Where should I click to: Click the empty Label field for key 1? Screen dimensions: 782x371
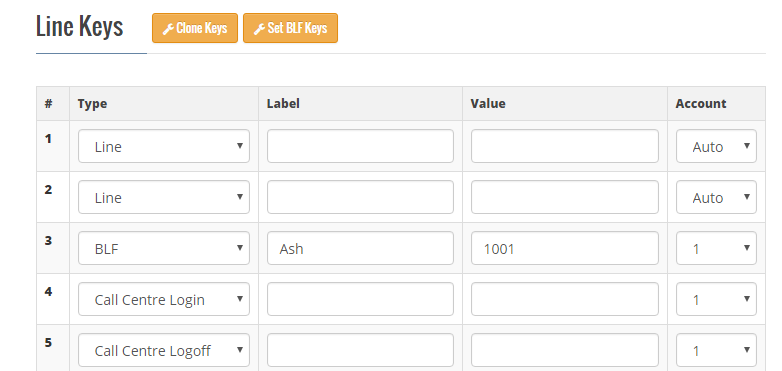pos(360,146)
